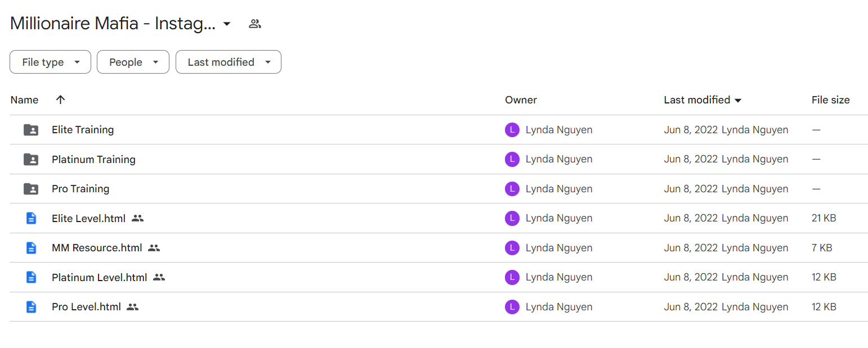Click the Pro Level.html document icon
Viewport: 868px width, 348px height.
[x=32, y=307]
